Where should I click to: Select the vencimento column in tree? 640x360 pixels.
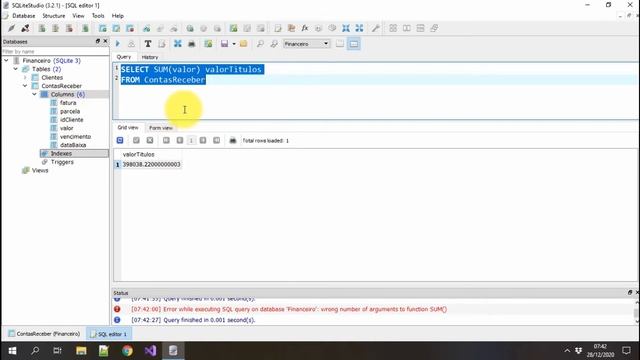(x=76, y=137)
